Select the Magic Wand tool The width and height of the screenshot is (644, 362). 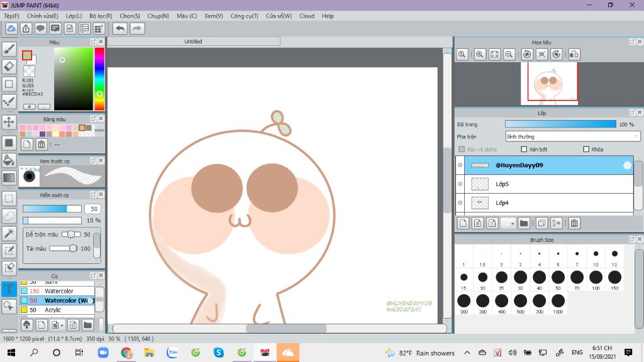pyautogui.click(x=9, y=233)
